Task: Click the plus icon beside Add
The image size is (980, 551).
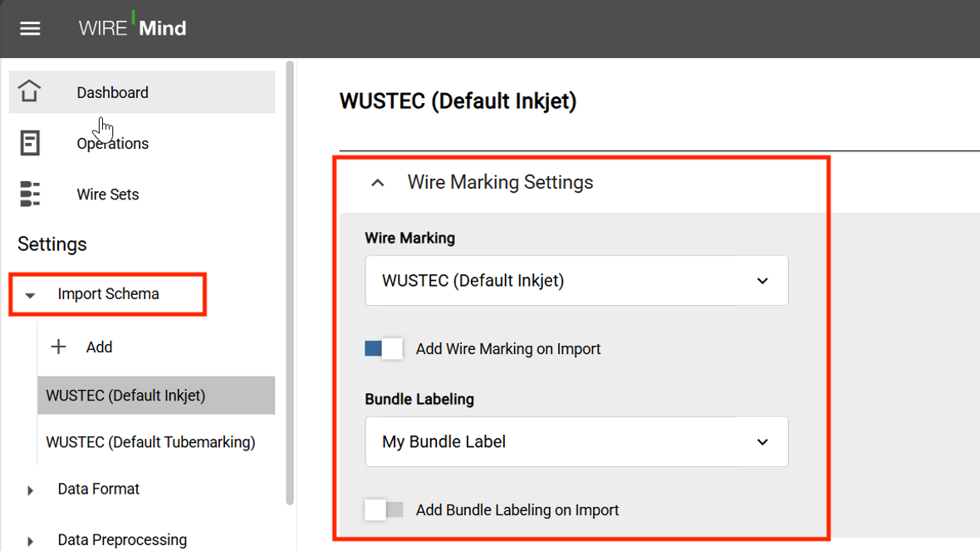Action: 58,347
